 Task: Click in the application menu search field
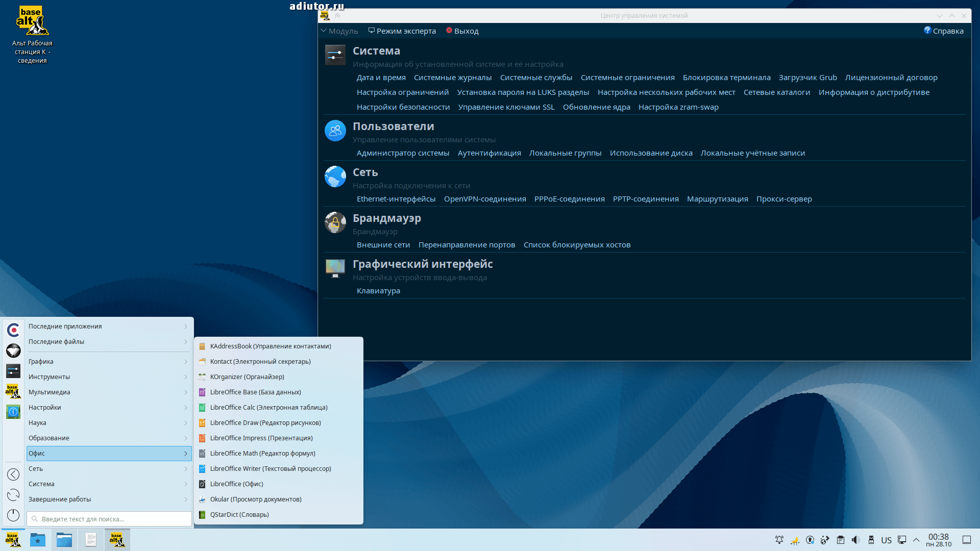[109, 519]
